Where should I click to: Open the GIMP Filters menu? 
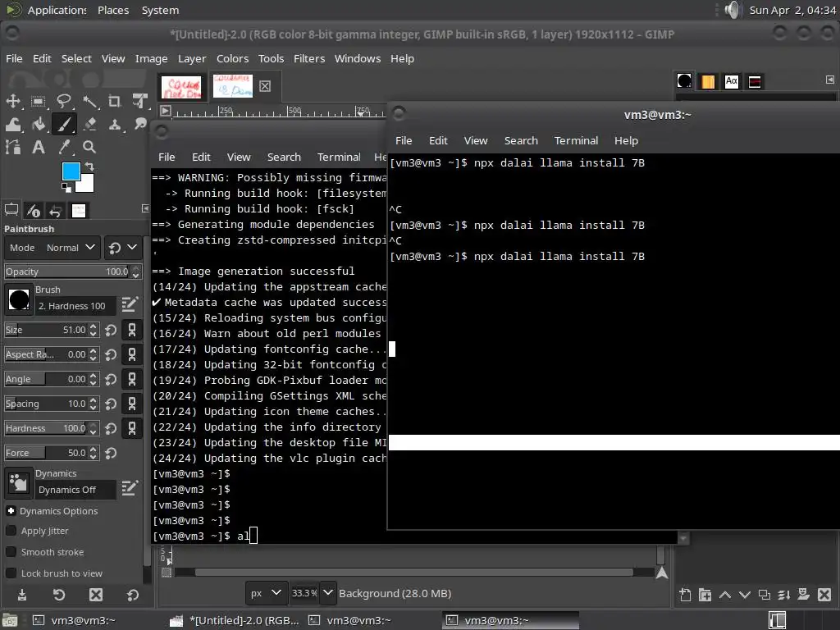pyautogui.click(x=309, y=58)
